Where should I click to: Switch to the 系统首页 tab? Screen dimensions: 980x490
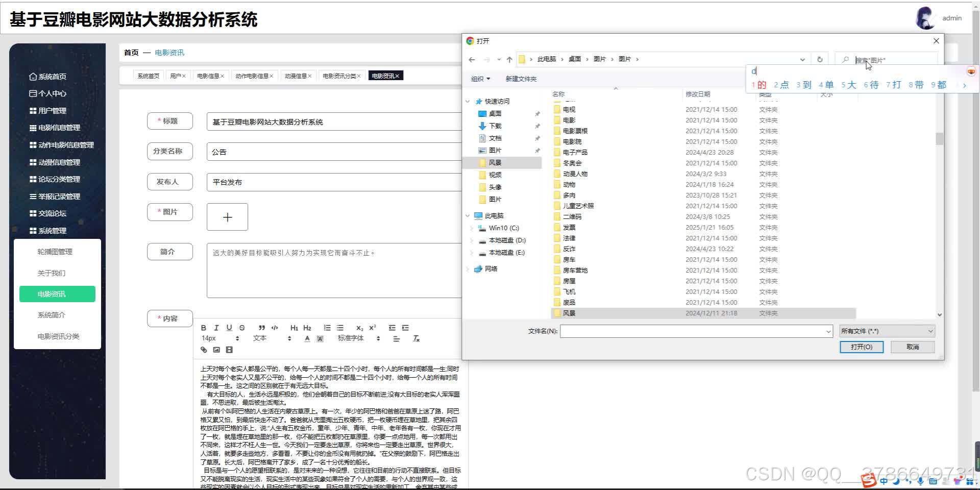(x=148, y=76)
